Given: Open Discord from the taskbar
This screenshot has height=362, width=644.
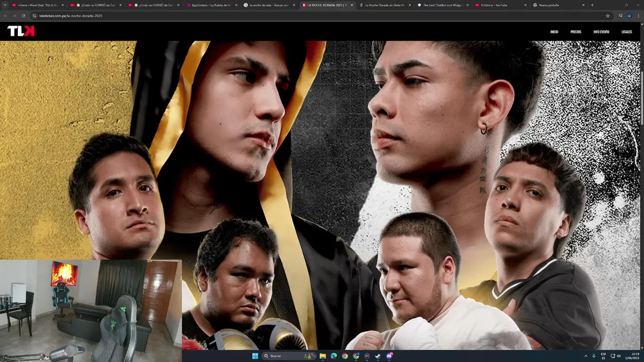Looking at the screenshot, I should 389,356.
